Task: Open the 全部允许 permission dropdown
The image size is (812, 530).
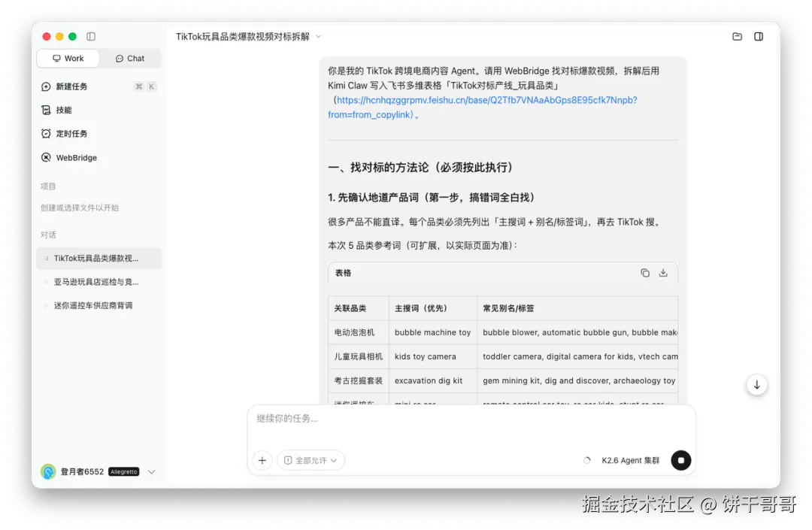Action: [x=311, y=460]
